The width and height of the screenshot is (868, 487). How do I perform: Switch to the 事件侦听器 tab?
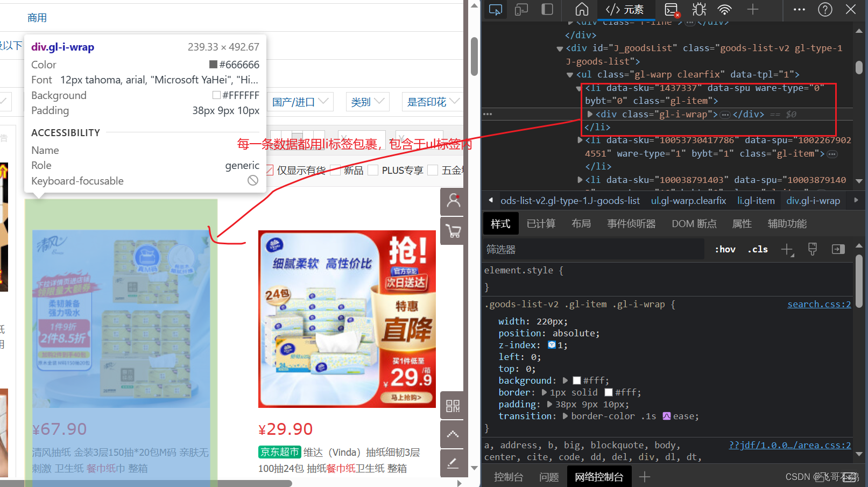(631, 223)
